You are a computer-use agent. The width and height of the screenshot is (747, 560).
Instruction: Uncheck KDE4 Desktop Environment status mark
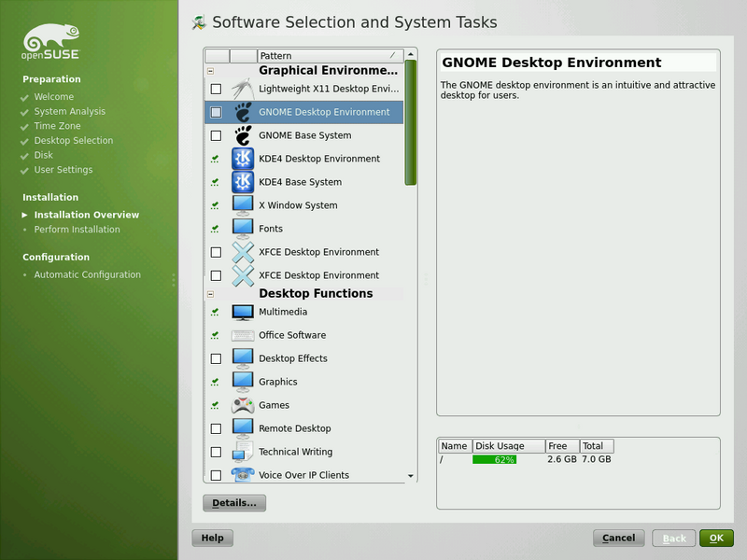pyautogui.click(x=216, y=159)
